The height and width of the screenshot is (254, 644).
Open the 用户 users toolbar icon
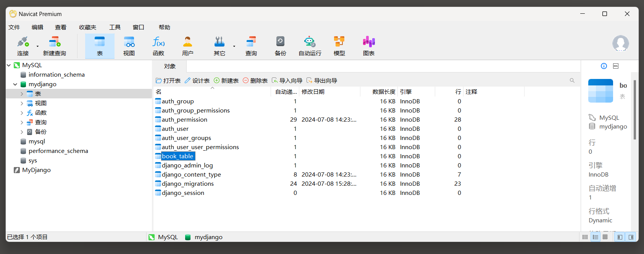tap(187, 46)
